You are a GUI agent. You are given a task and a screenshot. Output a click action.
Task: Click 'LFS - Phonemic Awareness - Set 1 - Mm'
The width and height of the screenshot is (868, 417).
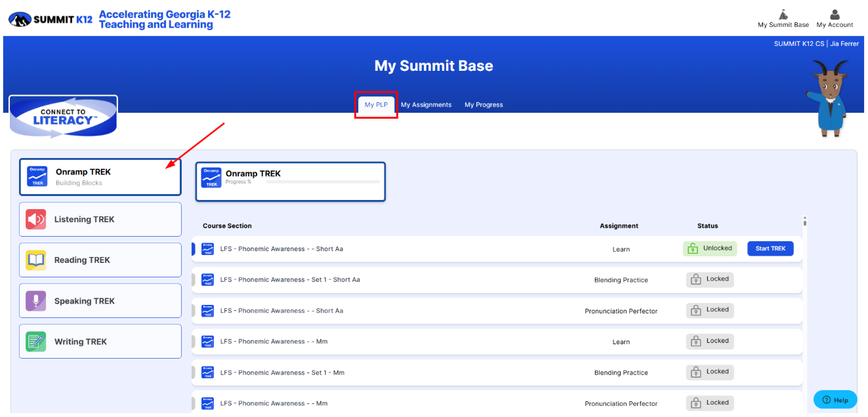(282, 372)
